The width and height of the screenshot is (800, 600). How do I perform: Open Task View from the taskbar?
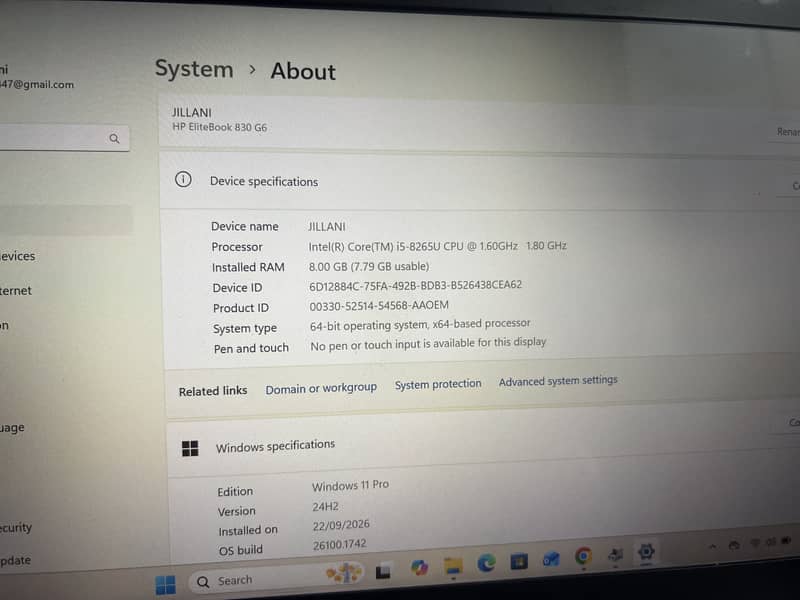(383, 572)
